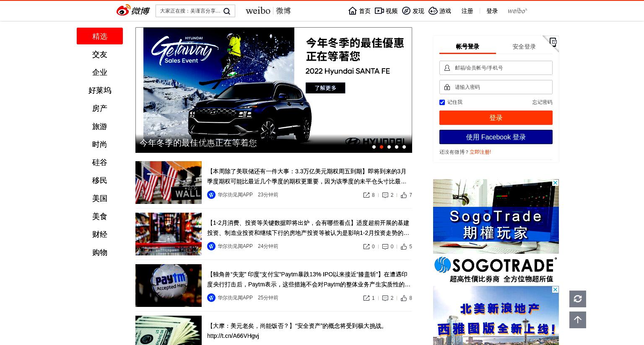644x345 pixels.
Task: Click 使用 Facebook 登录 button
Action: pyautogui.click(x=496, y=137)
